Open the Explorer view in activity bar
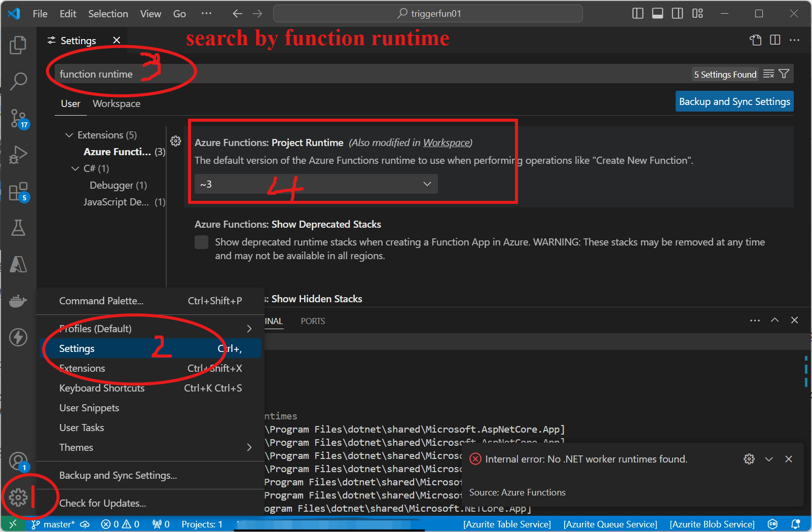The height and width of the screenshot is (532, 812). 18,45
